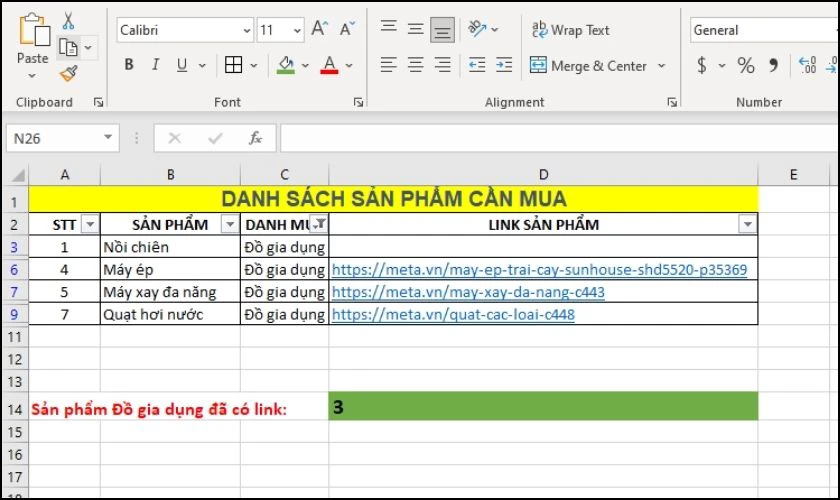
Task: Decrease font size icon
Action: click(347, 29)
